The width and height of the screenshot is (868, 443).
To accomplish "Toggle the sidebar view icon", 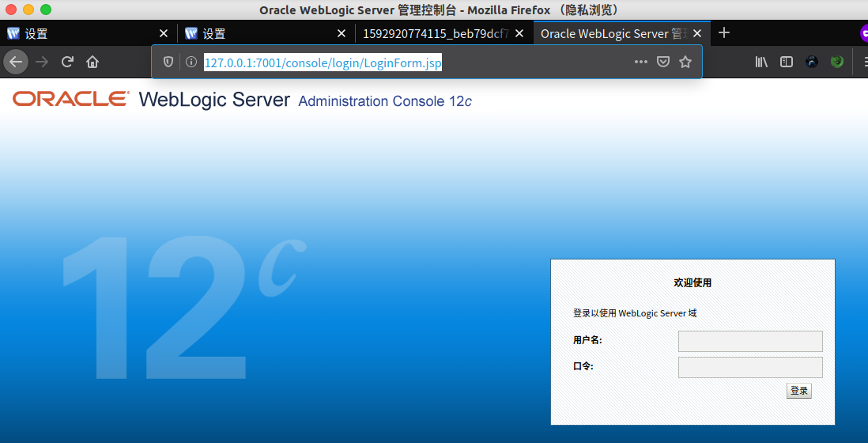I will click(786, 62).
